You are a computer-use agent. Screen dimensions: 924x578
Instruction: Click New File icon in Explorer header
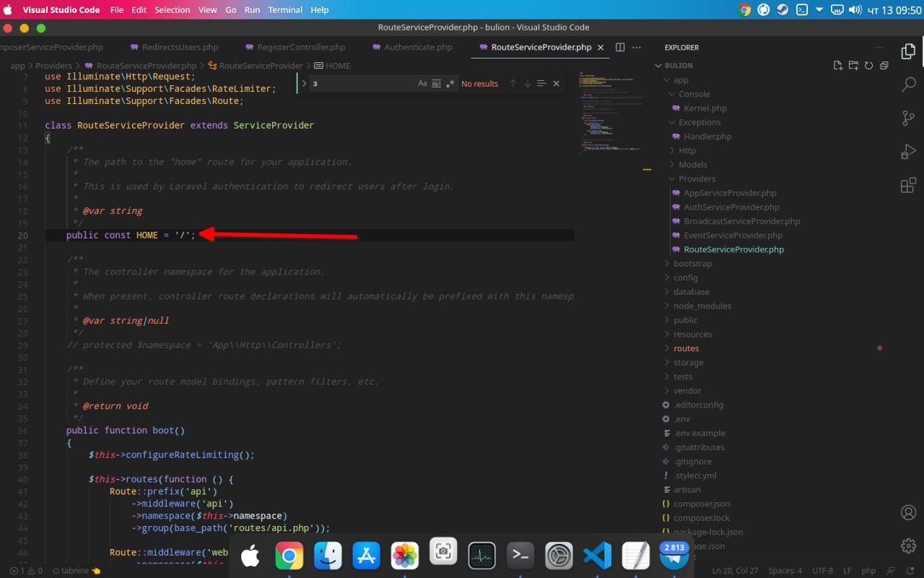[x=838, y=66]
